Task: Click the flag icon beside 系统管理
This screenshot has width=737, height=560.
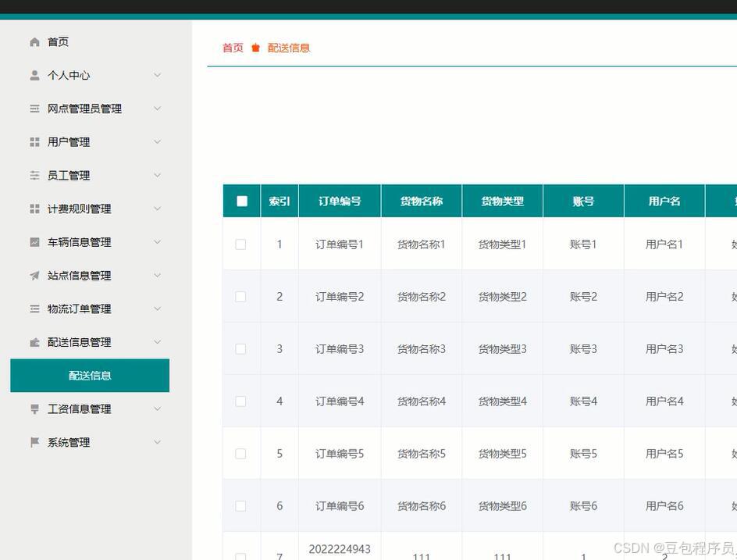Action: (34, 442)
